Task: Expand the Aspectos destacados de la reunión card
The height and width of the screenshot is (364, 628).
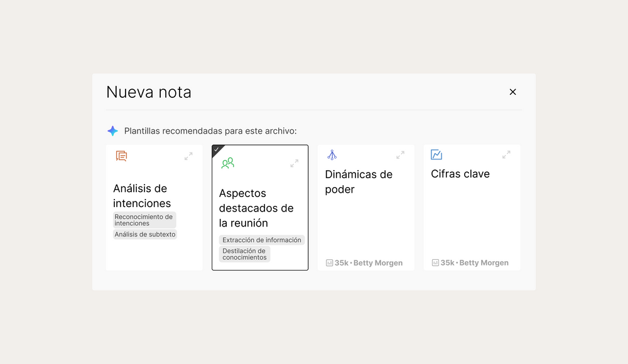Action: click(294, 163)
